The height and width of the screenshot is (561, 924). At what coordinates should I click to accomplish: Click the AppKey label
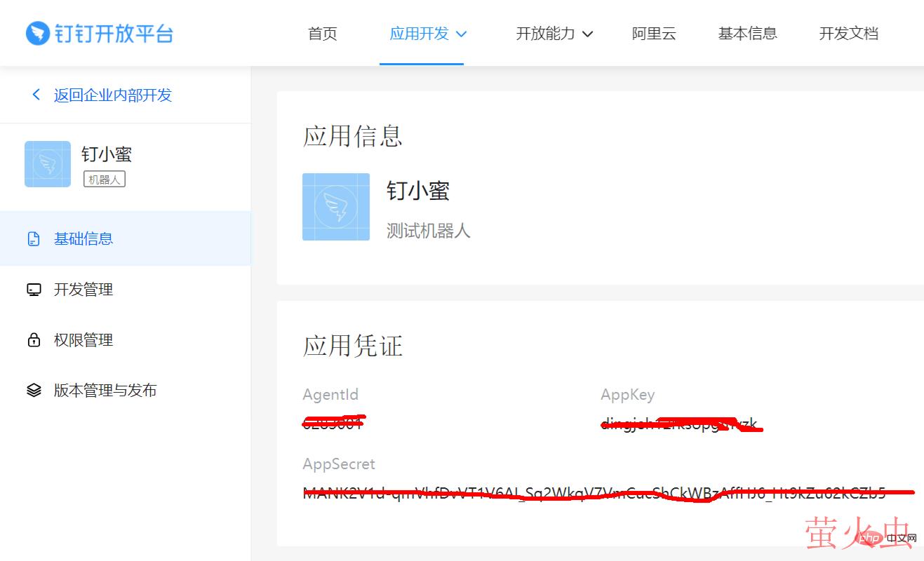point(628,395)
